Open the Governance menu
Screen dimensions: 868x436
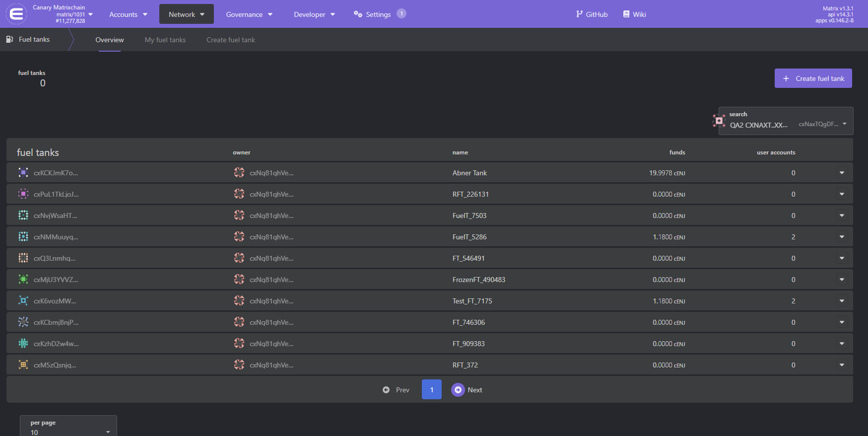click(x=249, y=14)
